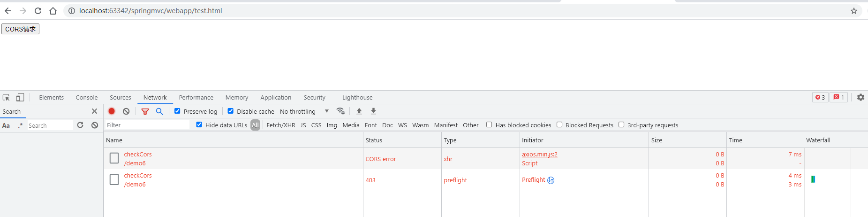Screen dimensions: 868x217
Task: Enable Blocked Requests checkbox
Action: [x=559, y=124]
